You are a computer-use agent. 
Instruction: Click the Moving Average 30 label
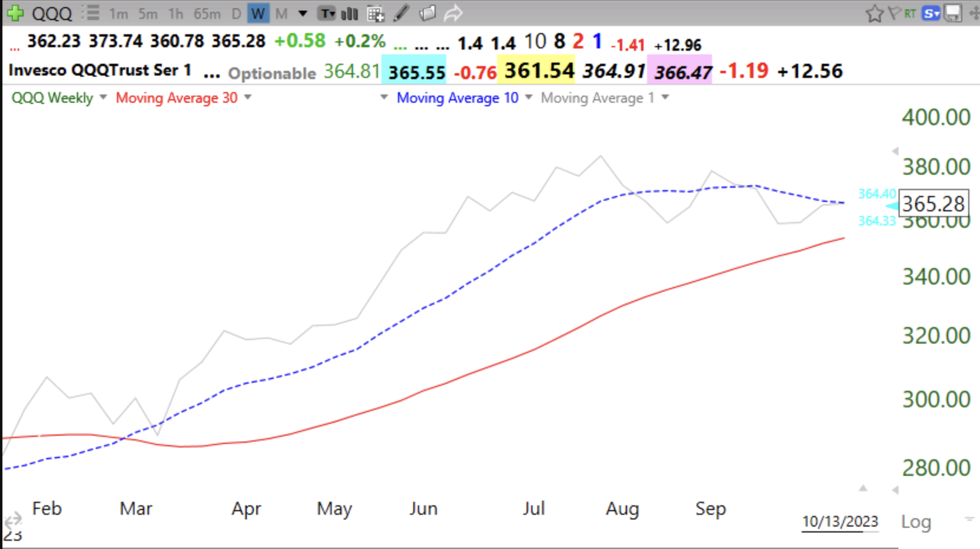pyautogui.click(x=177, y=97)
